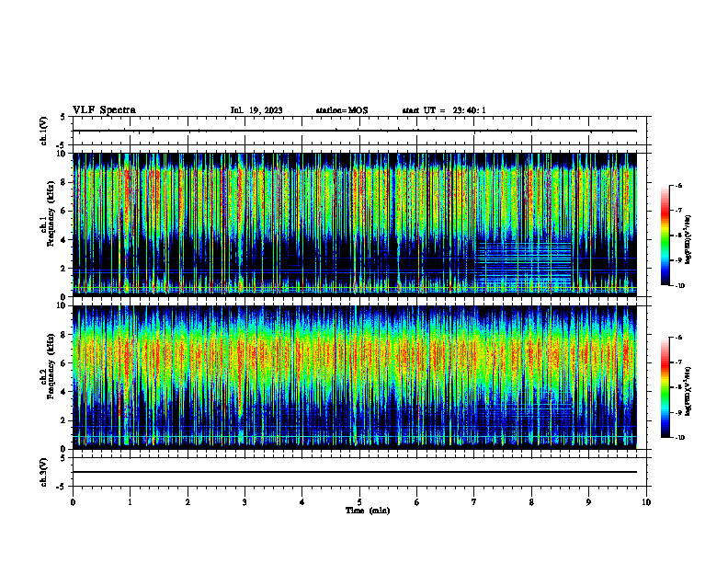Click the ch.1 spectrogram color bar

[665, 236]
